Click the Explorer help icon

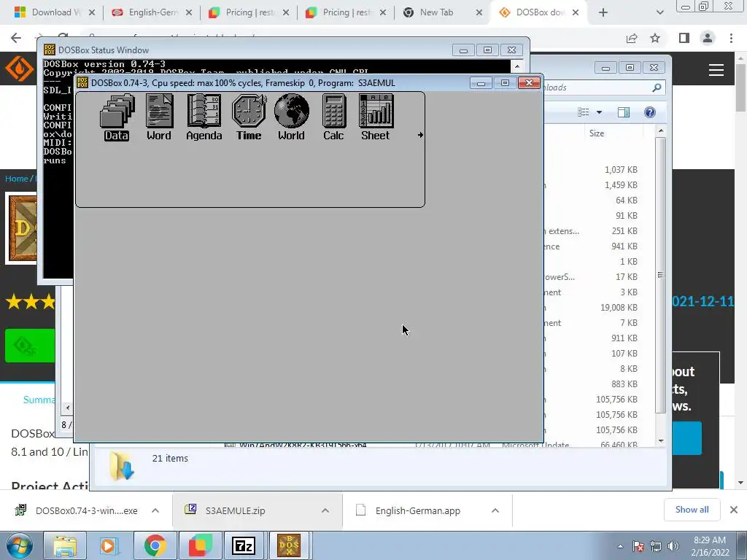[x=649, y=112]
